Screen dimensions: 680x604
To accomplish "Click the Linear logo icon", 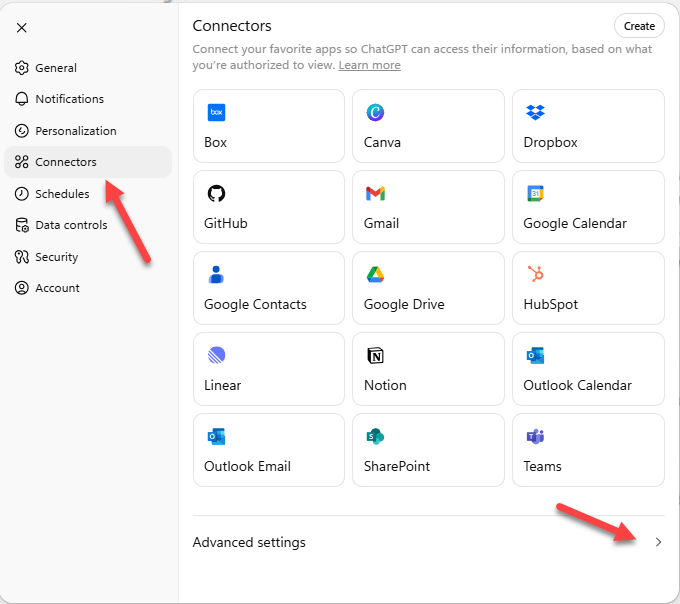I will (x=216, y=355).
